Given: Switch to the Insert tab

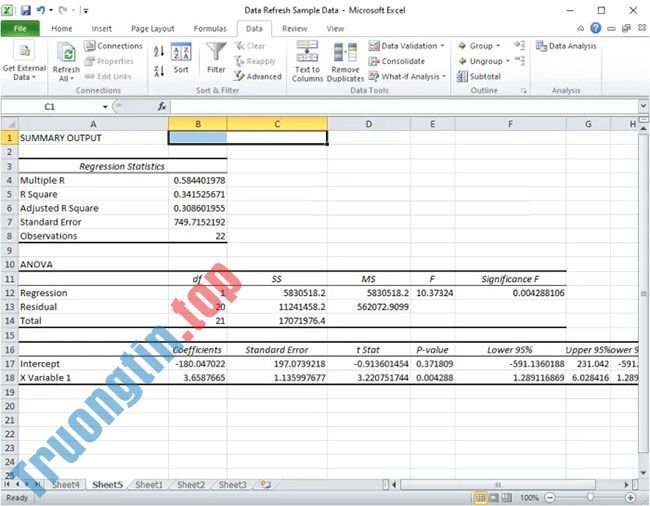Looking at the screenshot, I should tap(102, 28).
